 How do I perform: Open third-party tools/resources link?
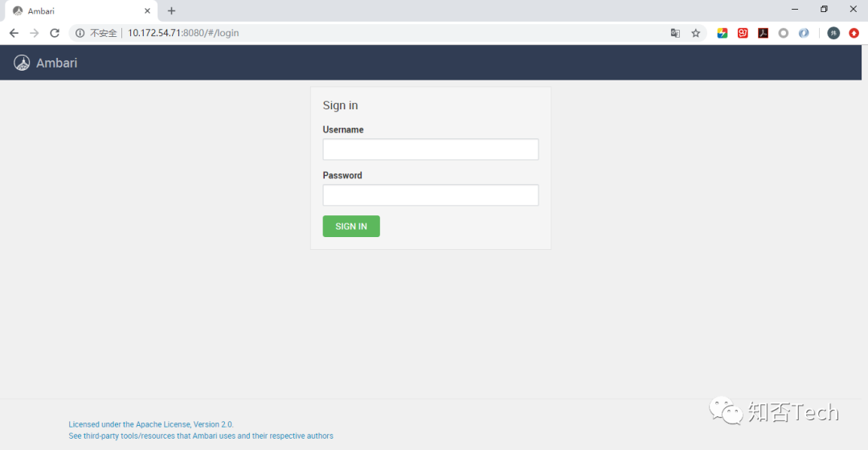click(201, 436)
